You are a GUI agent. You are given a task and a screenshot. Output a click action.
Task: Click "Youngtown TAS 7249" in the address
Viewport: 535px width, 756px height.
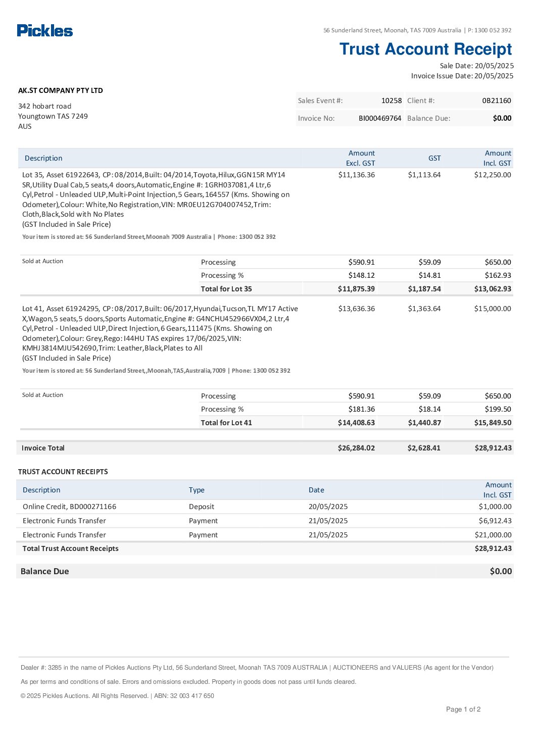point(53,116)
